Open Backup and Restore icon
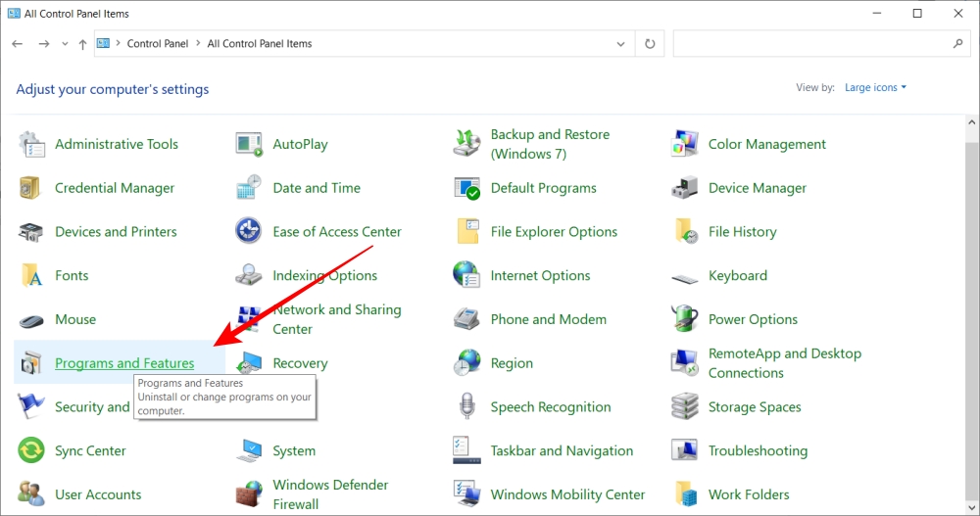 point(466,144)
